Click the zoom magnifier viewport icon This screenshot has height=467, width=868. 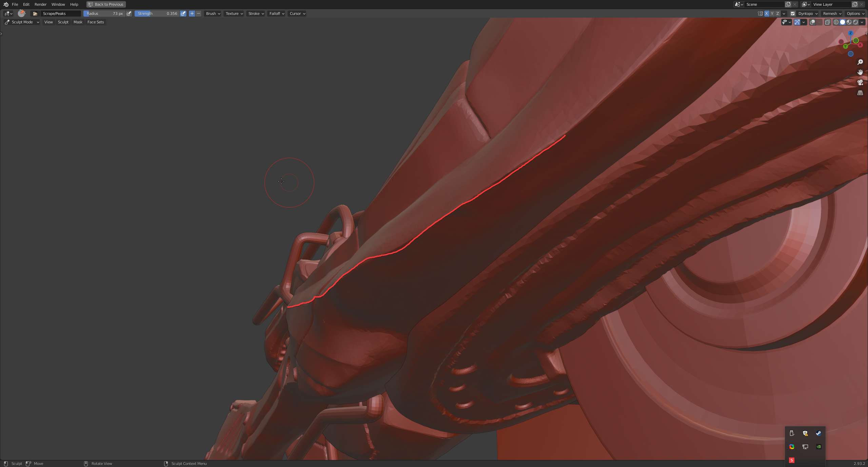click(860, 62)
